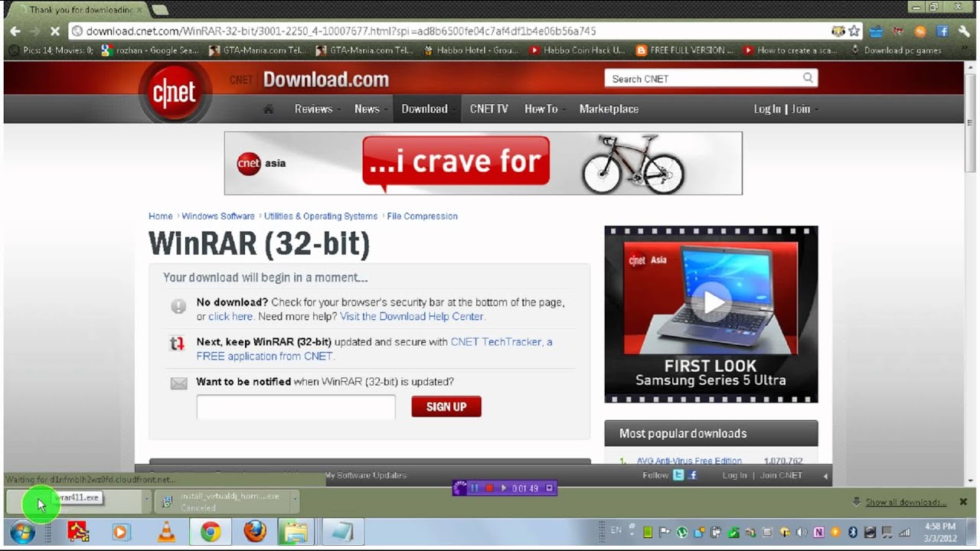This screenshot has height=551, width=980.
Task: Open Firefox from the taskbar
Action: [x=255, y=531]
